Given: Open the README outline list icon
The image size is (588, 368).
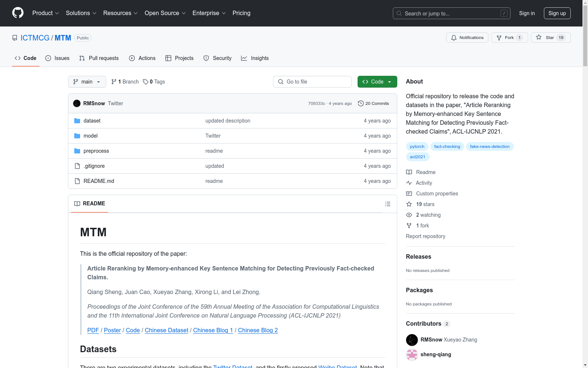Looking at the screenshot, I should click(x=388, y=204).
